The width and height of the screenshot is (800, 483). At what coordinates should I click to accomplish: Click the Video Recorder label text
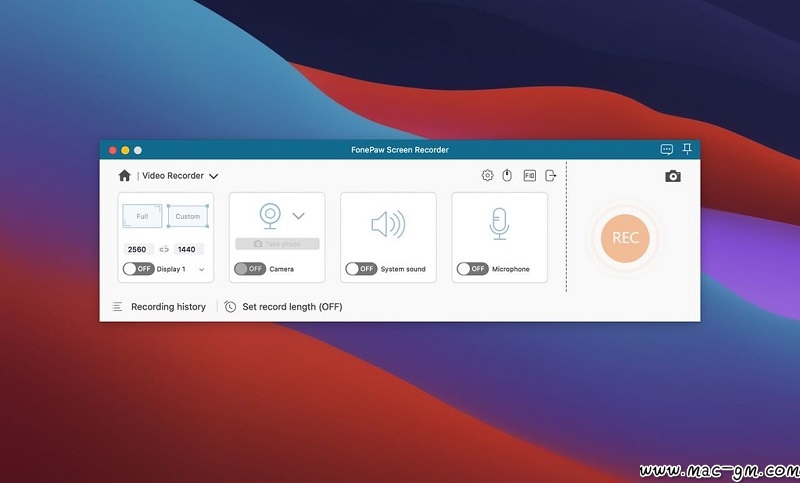pyautogui.click(x=173, y=175)
